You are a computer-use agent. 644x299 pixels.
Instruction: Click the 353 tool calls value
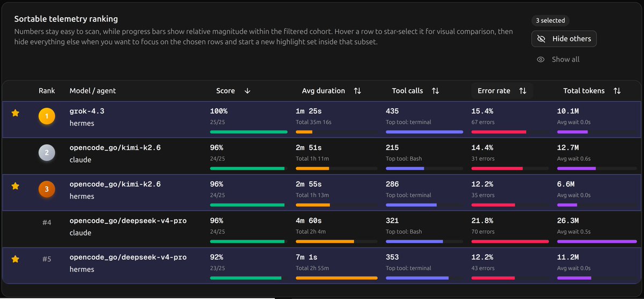[392, 257]
